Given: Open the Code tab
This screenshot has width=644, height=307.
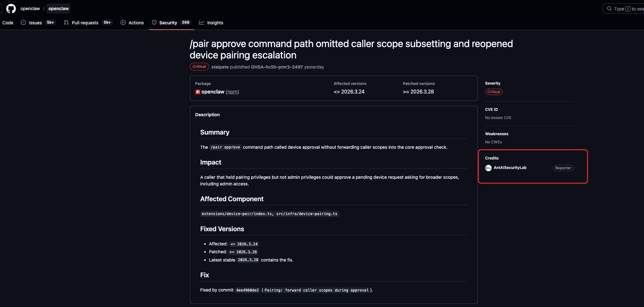Looking at the screenshot, I should click(8, 23).
